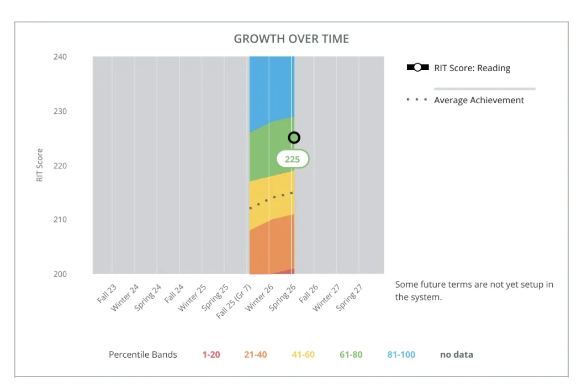Screen dimensions: 582x392
Task: Select the 81-100 percentile band label
Action: click(x=401, y=354)
